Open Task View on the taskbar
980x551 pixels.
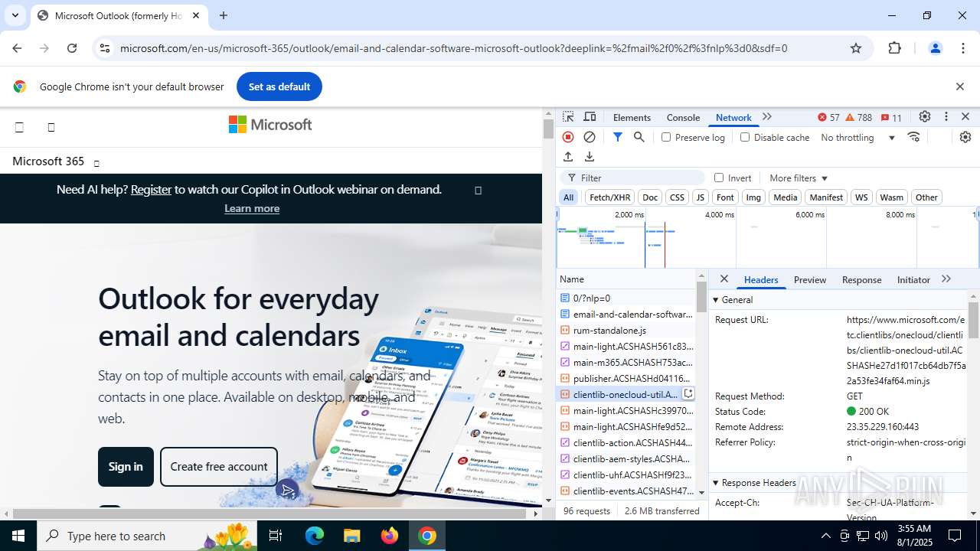tap(276, 536)
